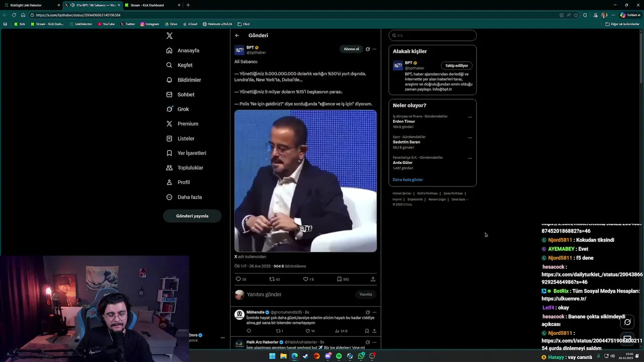644x362 pixels.
Task: Click the browser home icon
Action: pos(23,15)
